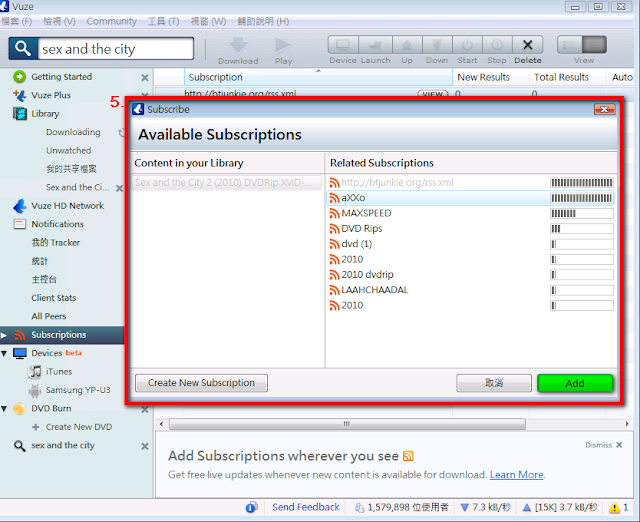Select Subscriptions in sidebar

[58, 335]
